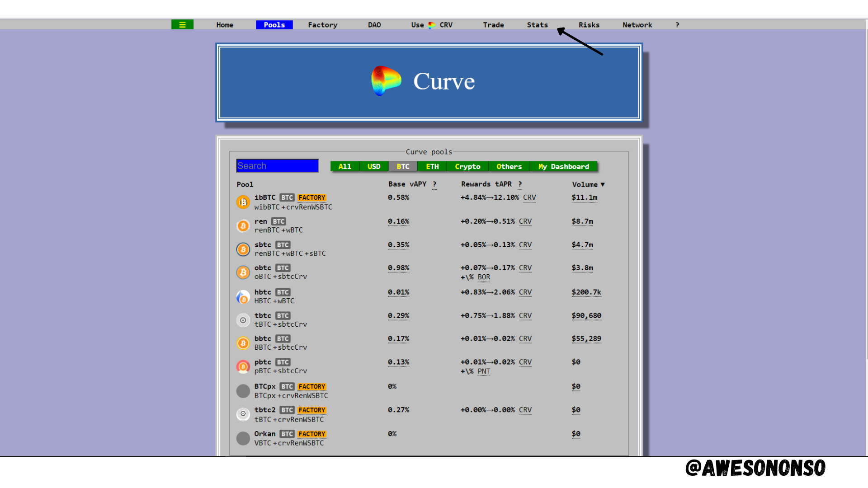Open the Rewards tAPR help question mark

tap(520, 184)
